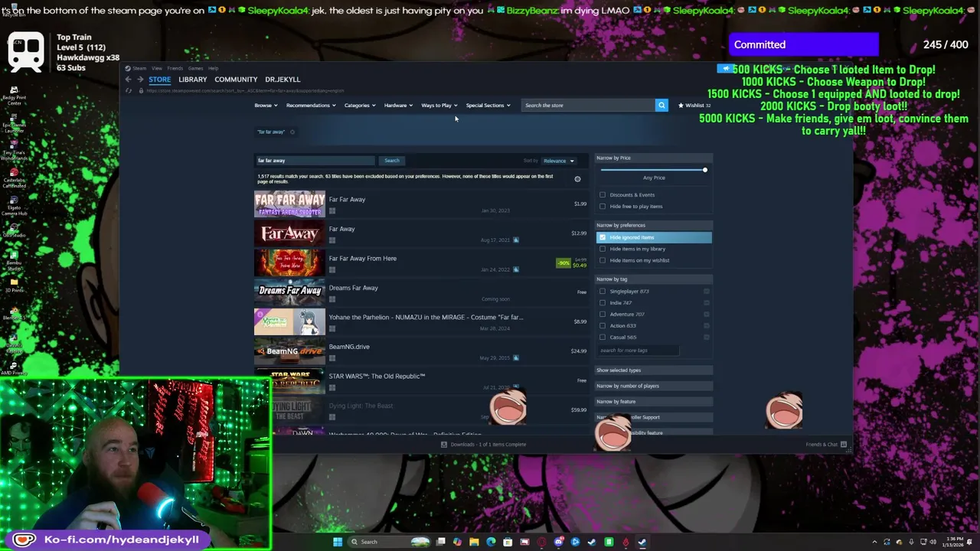
Task: Check the Indie tag filter
Action: [x=603, y=303]
